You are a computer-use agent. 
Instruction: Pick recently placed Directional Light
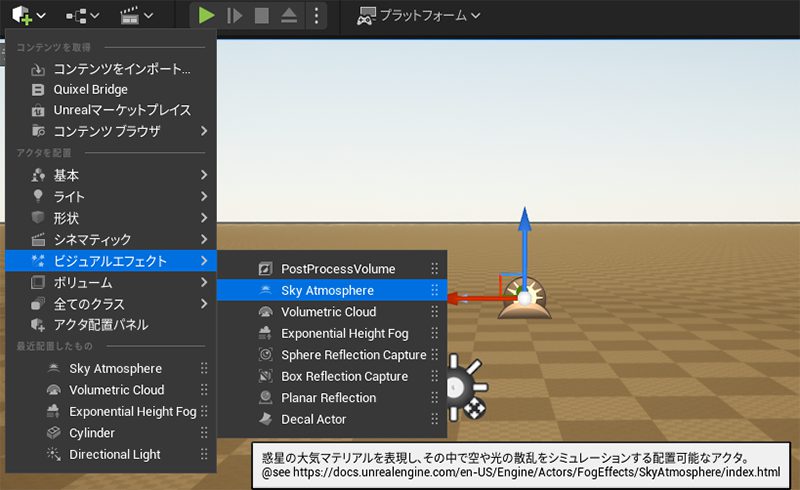[x=114, y=454]
